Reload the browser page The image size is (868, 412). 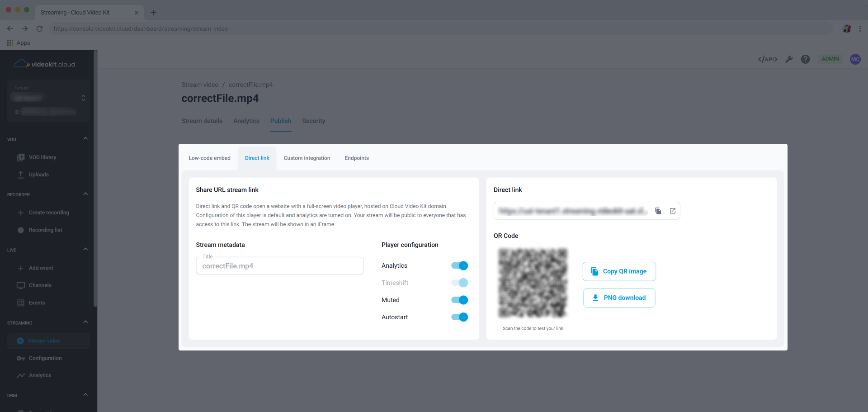[40, 28]
